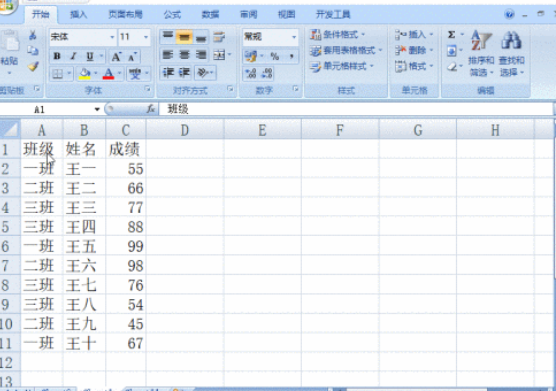
Task: Click the formula bar showing 班级
Action: click(x=356, y=109)
